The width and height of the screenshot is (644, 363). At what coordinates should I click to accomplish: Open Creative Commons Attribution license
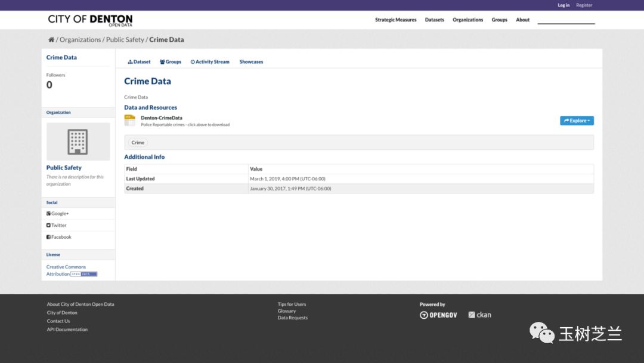66,270
